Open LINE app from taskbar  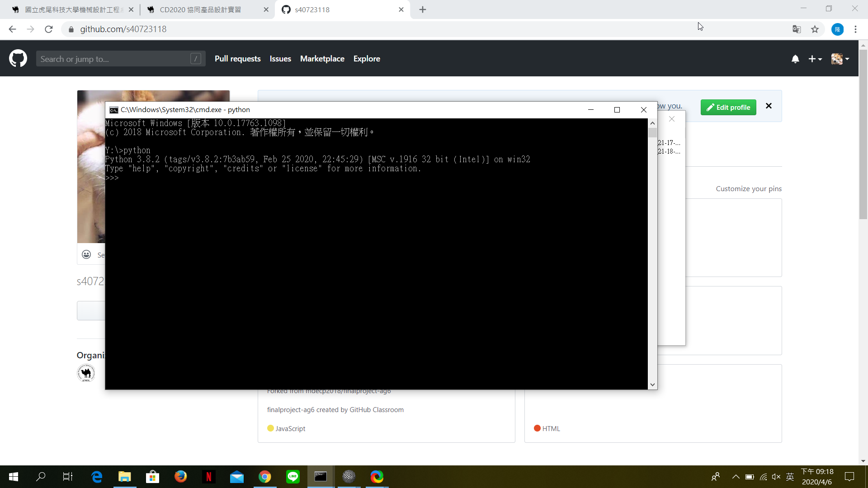[293, 477]
